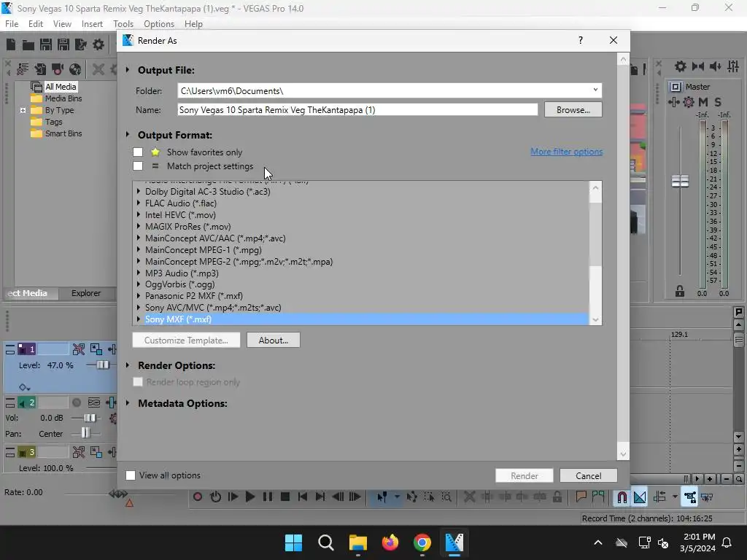This screenshot has width=747, height=560.
Task: Click the Capture Video camera icon
Action: pyautogui.click(x=58, y=69)
